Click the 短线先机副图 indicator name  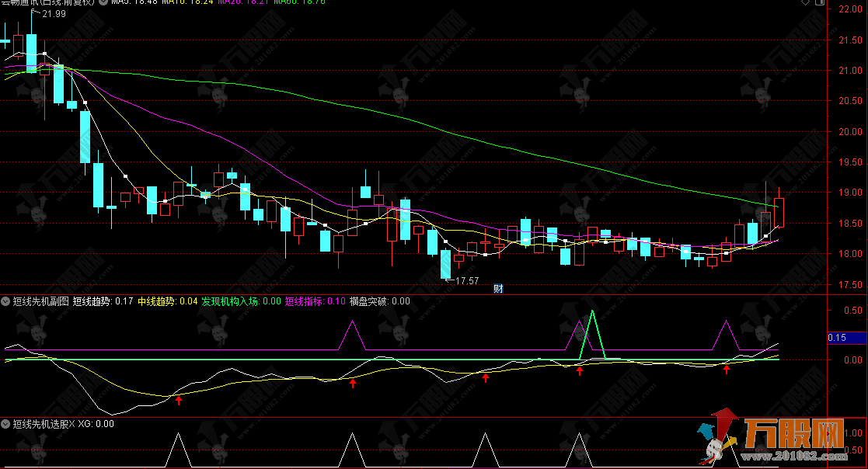point(40,301)
